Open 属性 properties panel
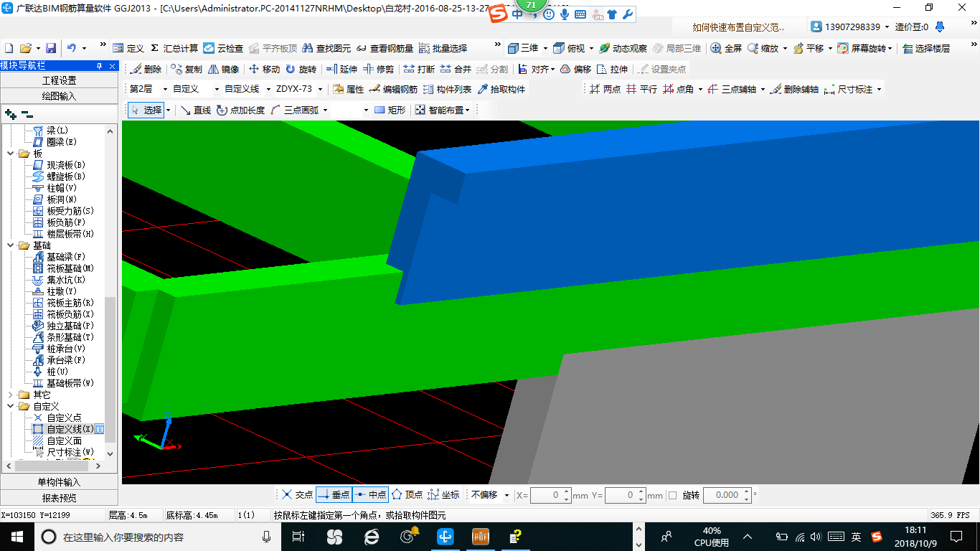This screenshot has width=980, height=551. click(349, 89)
